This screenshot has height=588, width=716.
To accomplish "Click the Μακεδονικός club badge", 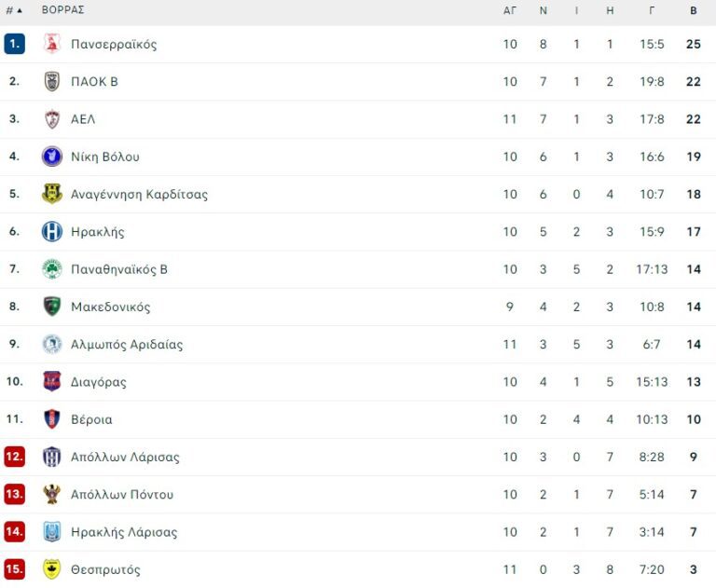I will coord(52,307).
